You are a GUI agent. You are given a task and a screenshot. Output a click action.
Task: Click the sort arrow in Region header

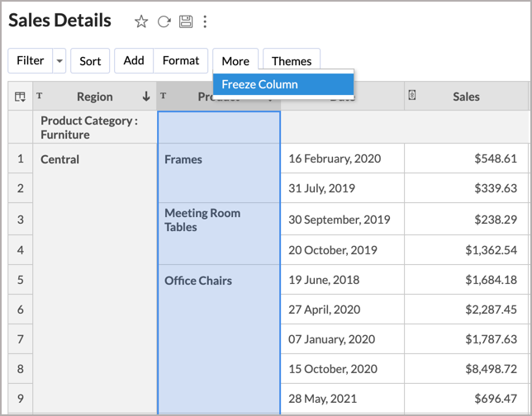[146, 97]
